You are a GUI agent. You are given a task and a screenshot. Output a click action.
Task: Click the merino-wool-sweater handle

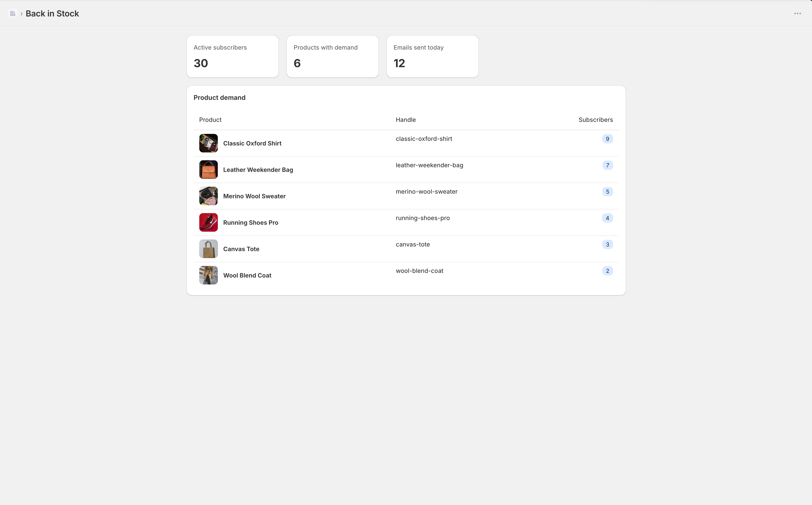click(427, 192)
